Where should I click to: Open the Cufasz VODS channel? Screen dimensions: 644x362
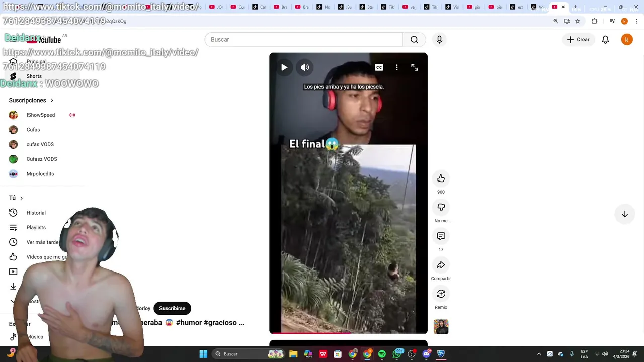pos(43,159)
